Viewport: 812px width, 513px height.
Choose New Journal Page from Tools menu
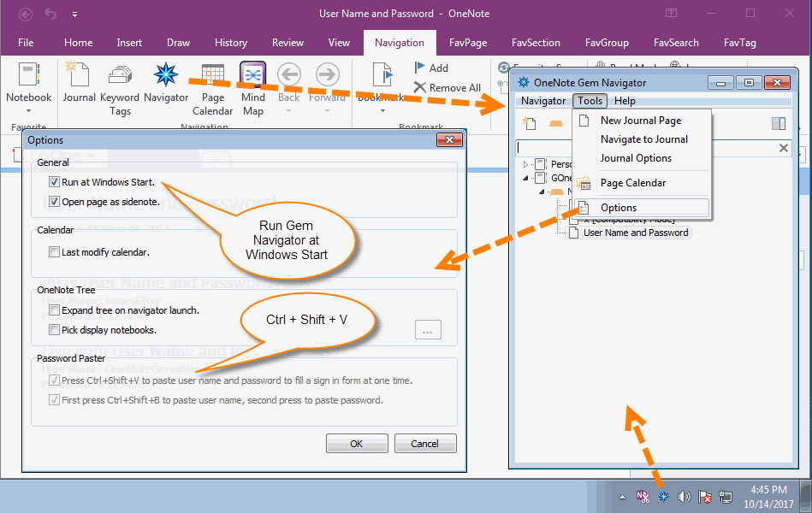coord(642,121)
